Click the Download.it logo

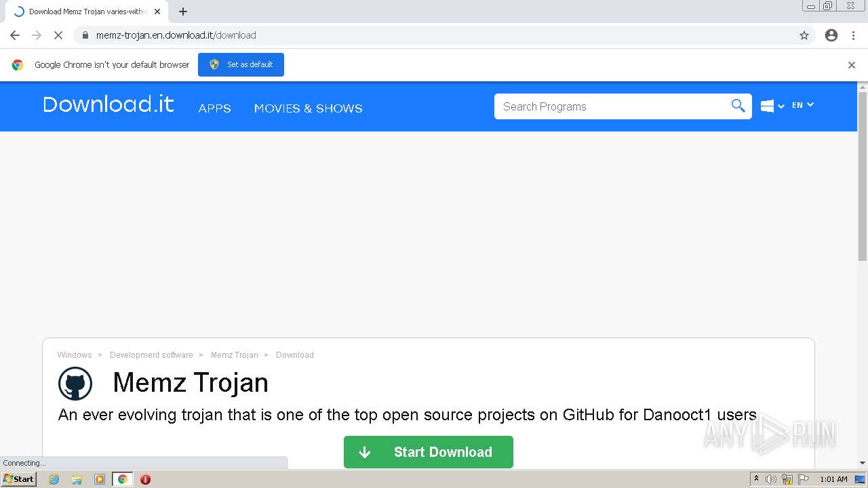point(108,104)
